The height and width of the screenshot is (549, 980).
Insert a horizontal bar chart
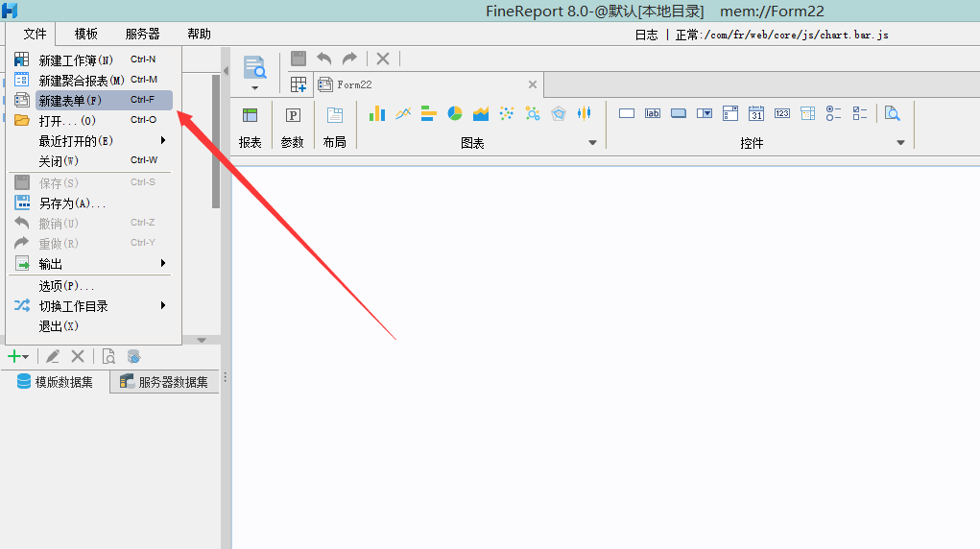(x=429, y=113)
